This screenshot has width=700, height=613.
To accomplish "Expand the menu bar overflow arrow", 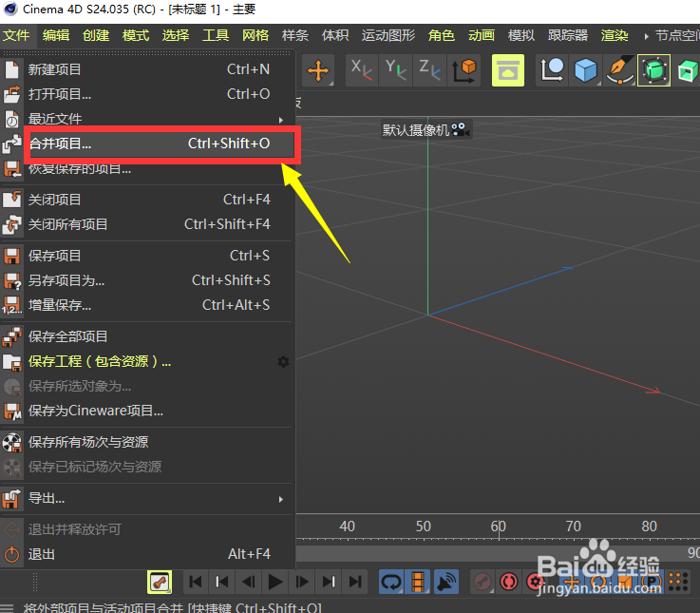I will click(646, 36).
